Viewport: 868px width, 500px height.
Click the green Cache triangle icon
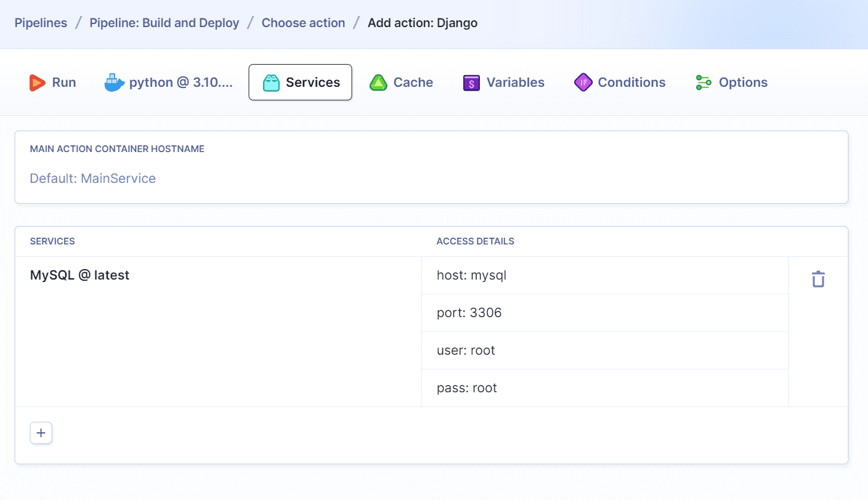[378, 82]
